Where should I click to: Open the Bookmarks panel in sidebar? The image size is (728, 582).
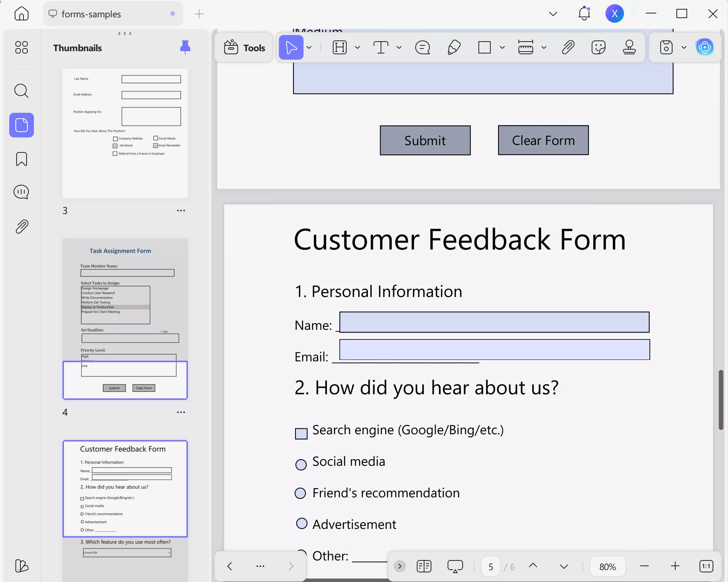[21, 159]
